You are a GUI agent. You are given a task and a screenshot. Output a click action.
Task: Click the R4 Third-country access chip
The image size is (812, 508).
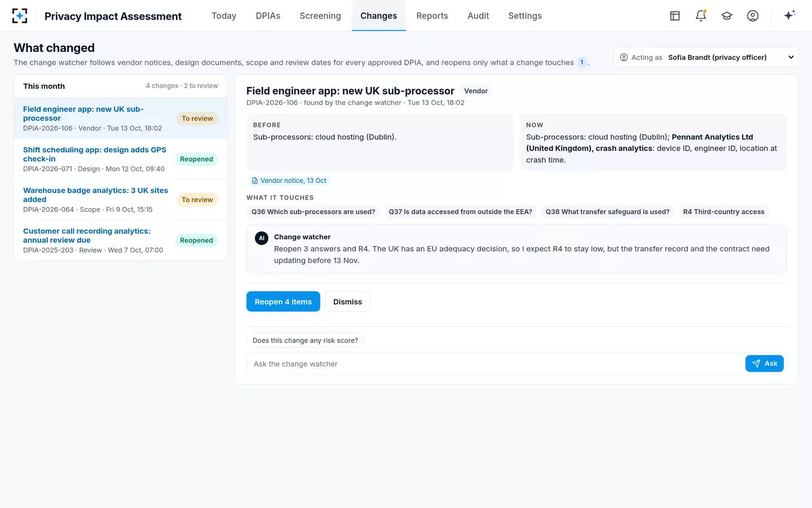[723, 212]
